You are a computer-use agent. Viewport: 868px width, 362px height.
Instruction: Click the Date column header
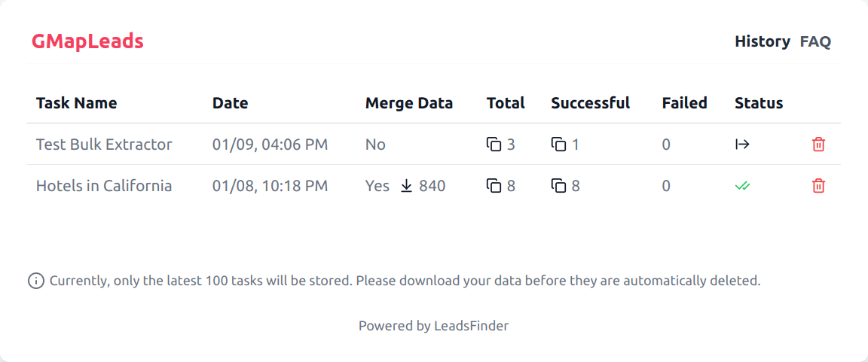click(230, 103)
